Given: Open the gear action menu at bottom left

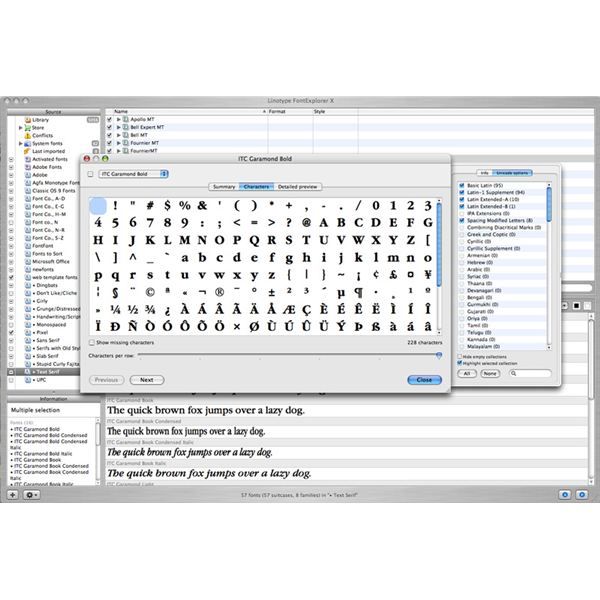Looking at the screenshot, I should click(x=31, y=495).
